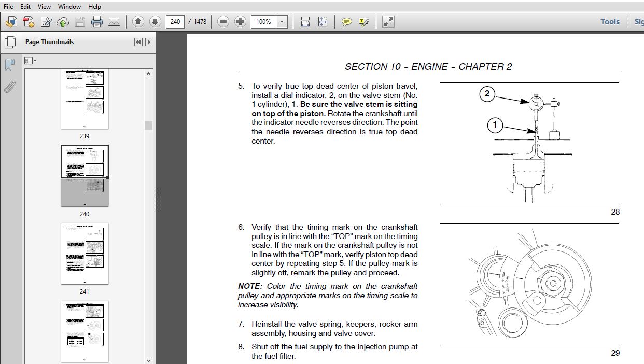Click the thumbnail below page 241

tap(85, 331)
